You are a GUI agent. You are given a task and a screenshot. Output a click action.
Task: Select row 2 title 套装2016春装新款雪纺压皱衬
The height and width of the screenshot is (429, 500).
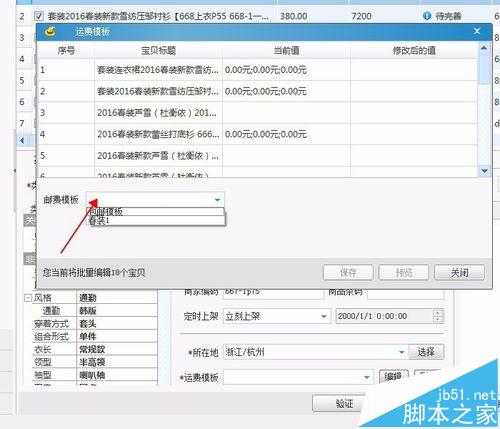click(x=158, y=91)
